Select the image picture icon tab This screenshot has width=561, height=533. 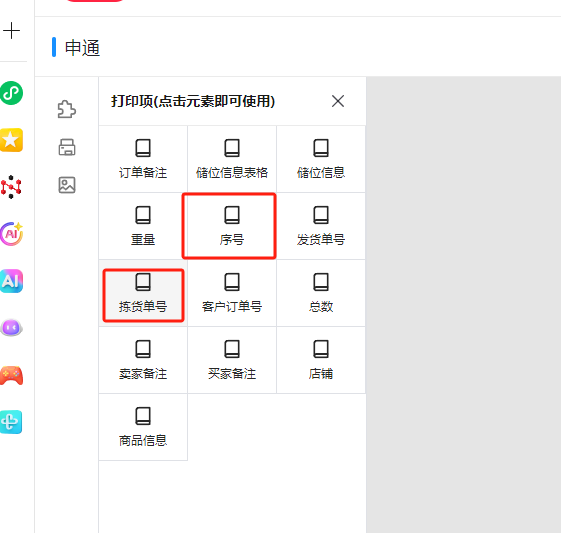coord(67,185)
